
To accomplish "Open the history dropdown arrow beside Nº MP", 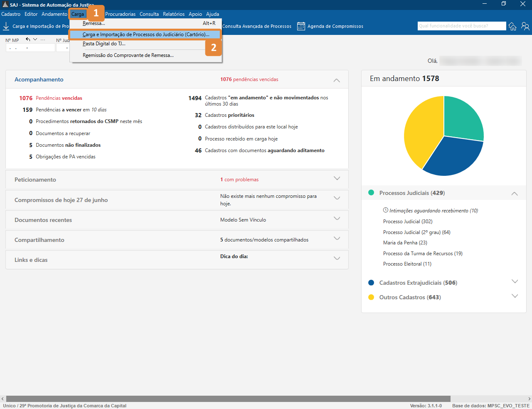I will click(x=35, y=39).
